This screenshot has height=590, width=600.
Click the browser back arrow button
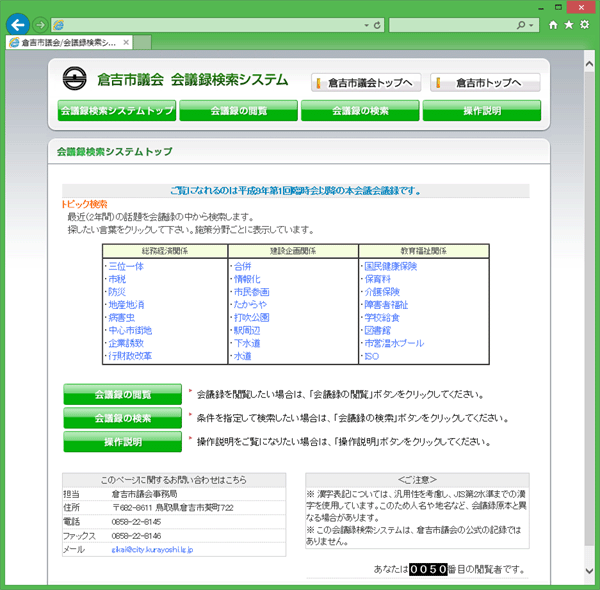18,25
